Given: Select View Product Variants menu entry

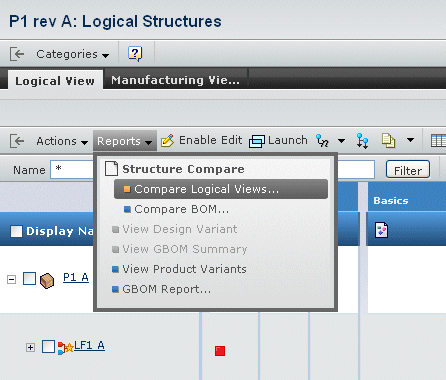Looking at the screenshot, I should pos(179,269).
